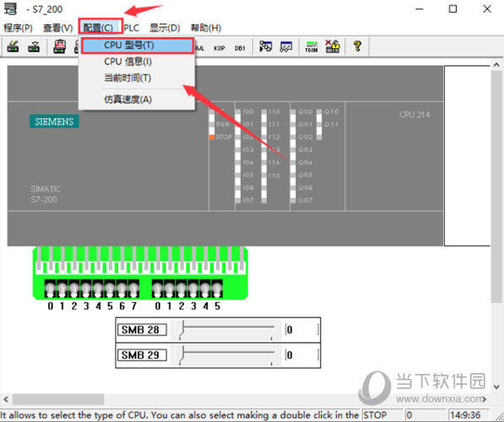Click the S7_200 application icon in title bar
The width and height of the screenshot is (504, 422).
10,9
